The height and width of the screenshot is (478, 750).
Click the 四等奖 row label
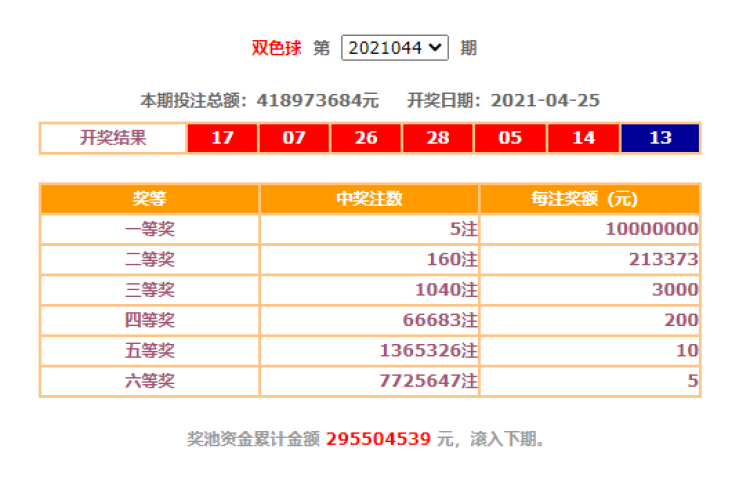coord(149,321)
